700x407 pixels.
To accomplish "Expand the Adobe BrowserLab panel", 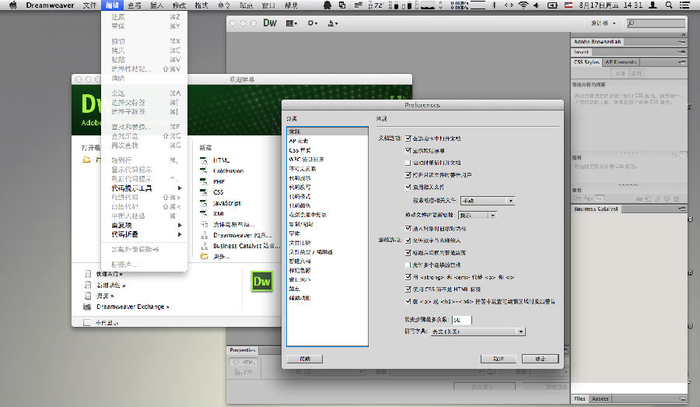I will coord(597,42).
